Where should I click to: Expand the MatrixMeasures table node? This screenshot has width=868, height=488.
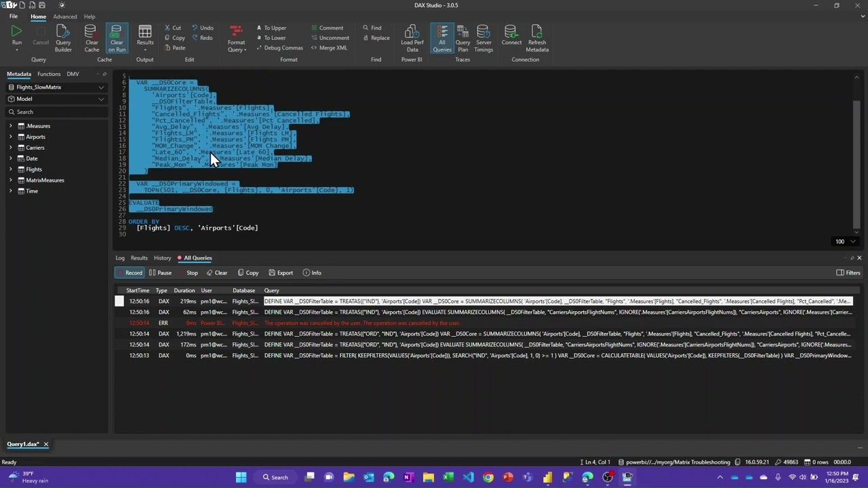tap(10, 180)
